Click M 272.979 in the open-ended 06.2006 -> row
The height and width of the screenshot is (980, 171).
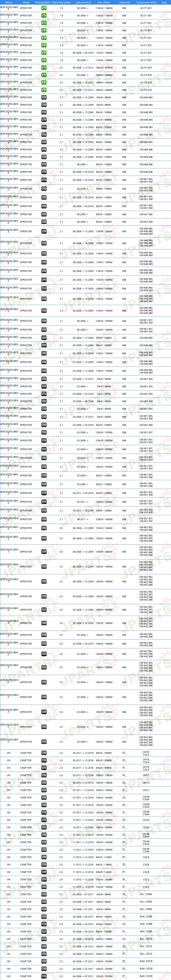(x=146, y=75)
